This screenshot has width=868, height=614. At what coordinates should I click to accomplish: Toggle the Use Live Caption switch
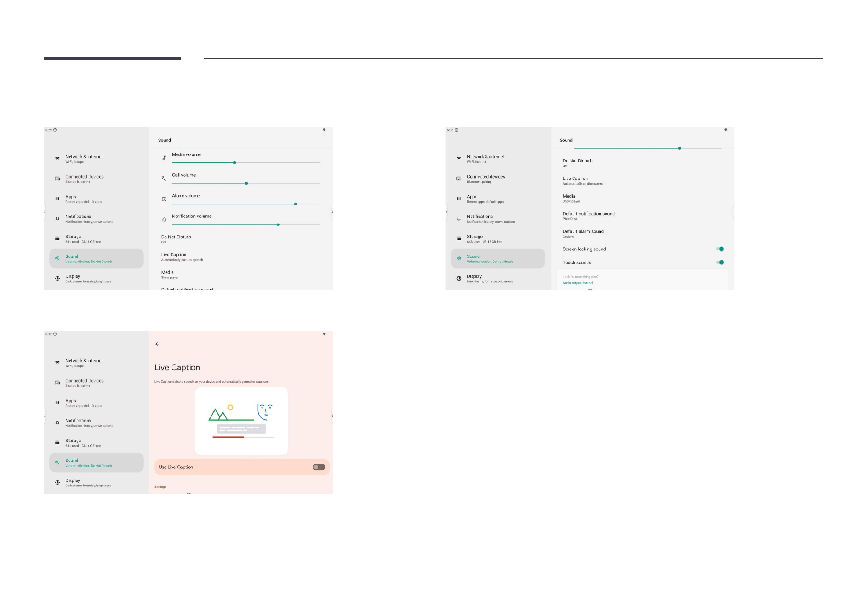point(319,467)
